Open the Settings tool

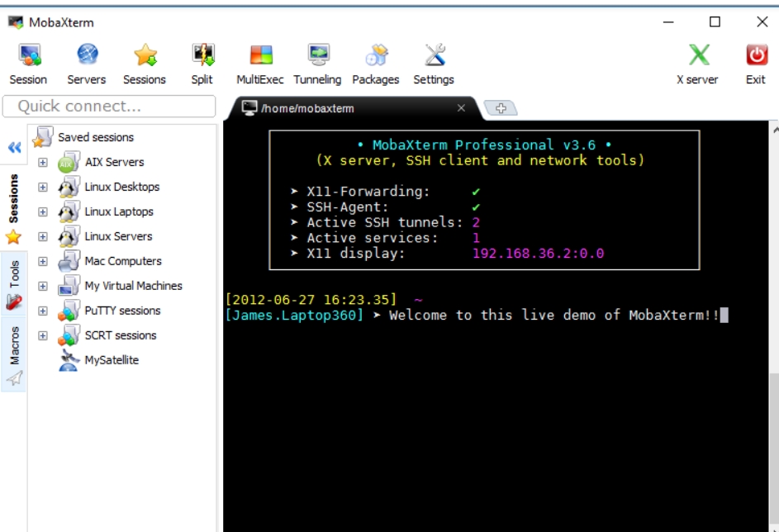(x=435, y=55)
